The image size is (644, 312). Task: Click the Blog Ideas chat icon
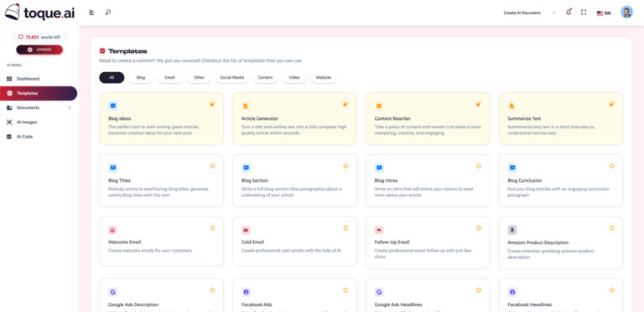[x=113, y=106]
